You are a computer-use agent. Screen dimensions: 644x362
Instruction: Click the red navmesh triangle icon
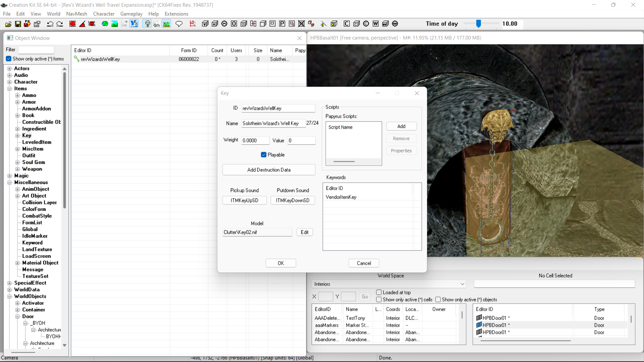[x=193, y=24]
